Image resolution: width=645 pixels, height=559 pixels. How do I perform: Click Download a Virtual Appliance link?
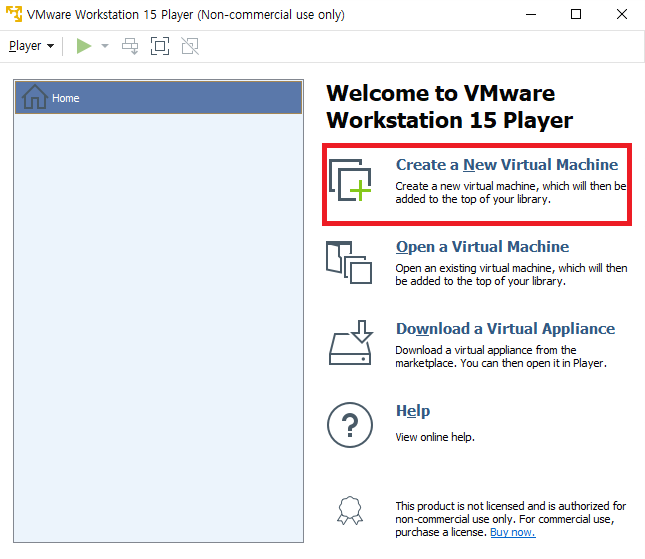[505, 329]
